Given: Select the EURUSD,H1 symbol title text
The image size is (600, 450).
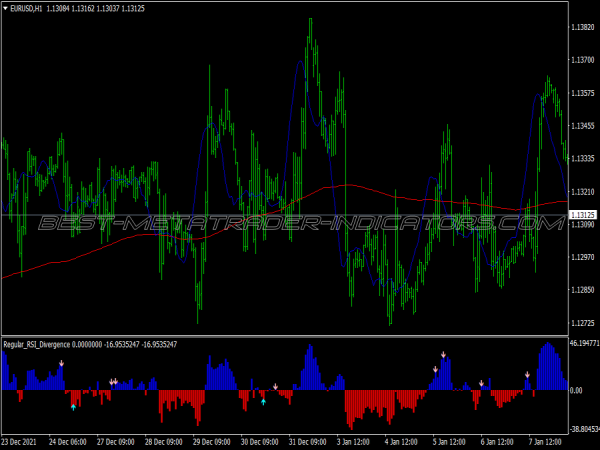Looking at the screenshot, I should (x=26, y=8).
